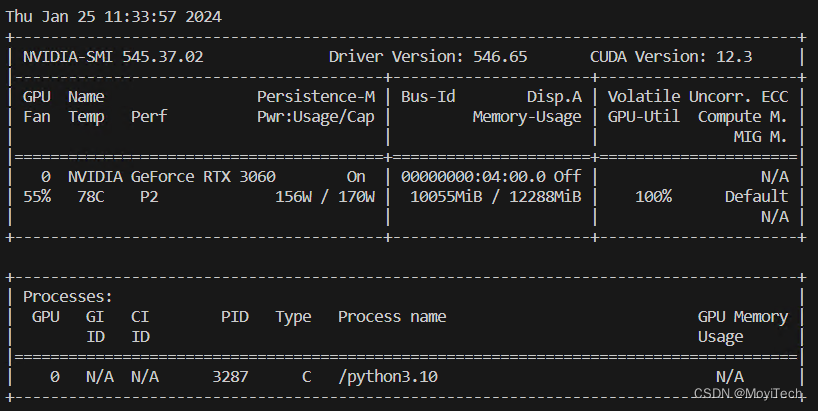Click the bus ID 00000000:04:00.0
This screenshot has height=411, width=818.
473,177
